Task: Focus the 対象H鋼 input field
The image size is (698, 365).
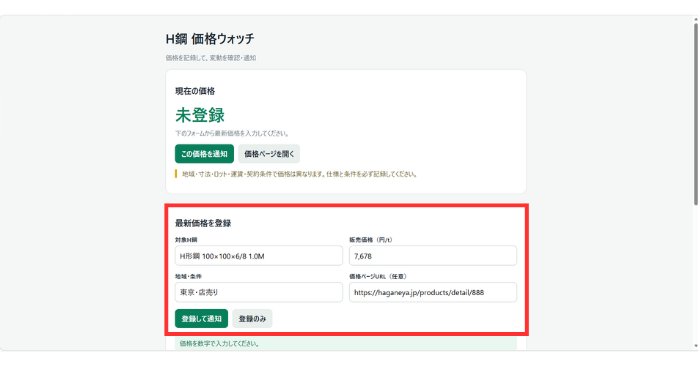Action: point(259,256)
